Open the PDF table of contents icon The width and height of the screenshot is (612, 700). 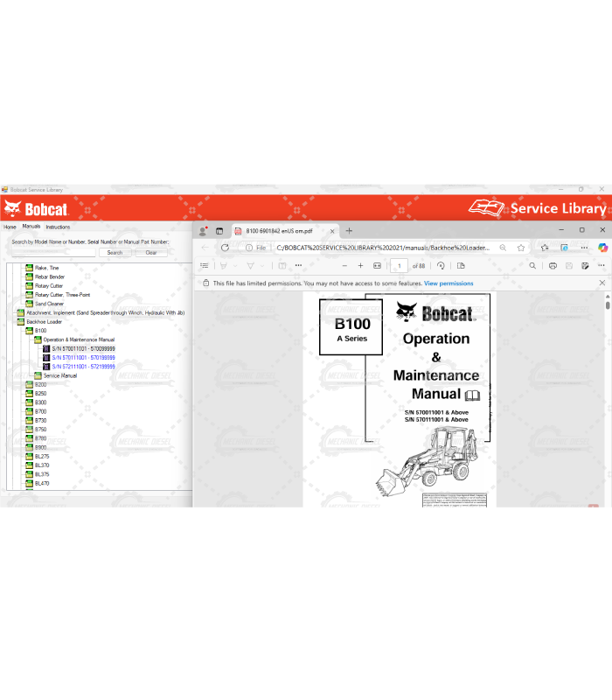[x=205, y=265]
